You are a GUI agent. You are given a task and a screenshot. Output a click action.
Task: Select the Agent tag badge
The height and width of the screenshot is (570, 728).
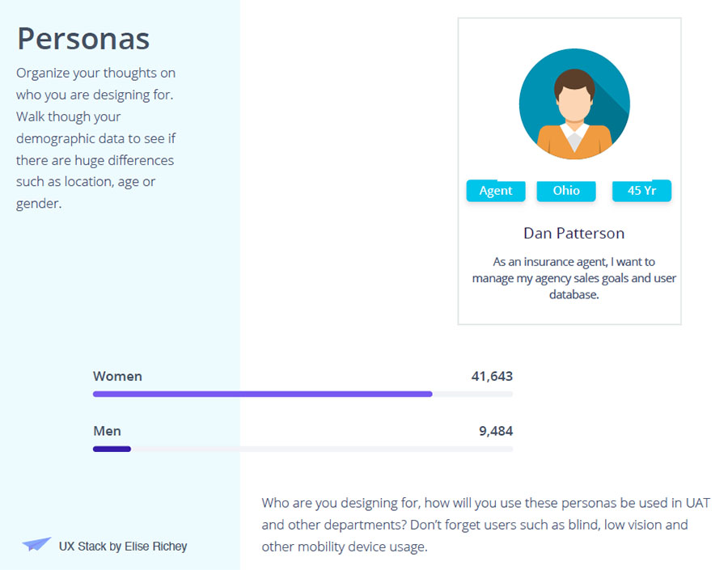coord(496,191)
